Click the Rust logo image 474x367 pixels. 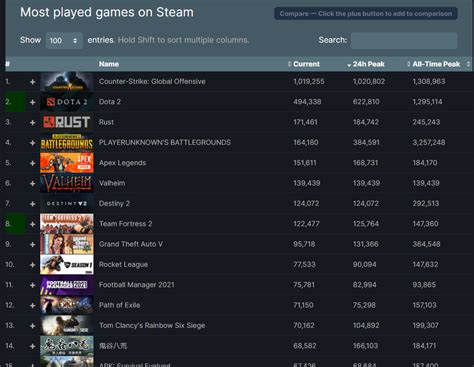point(67,122)
